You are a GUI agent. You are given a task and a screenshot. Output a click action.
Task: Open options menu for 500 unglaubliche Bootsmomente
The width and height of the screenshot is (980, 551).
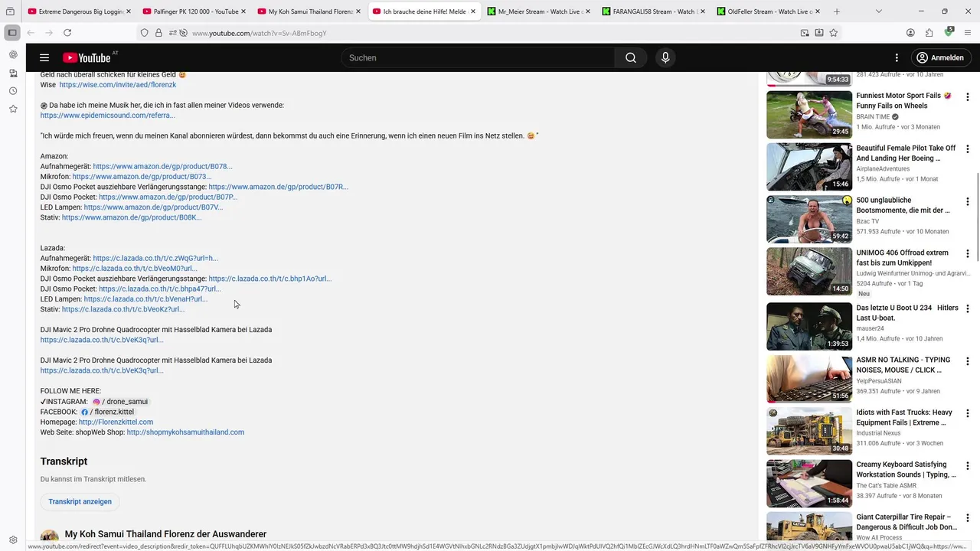click(x=968, y=201)
